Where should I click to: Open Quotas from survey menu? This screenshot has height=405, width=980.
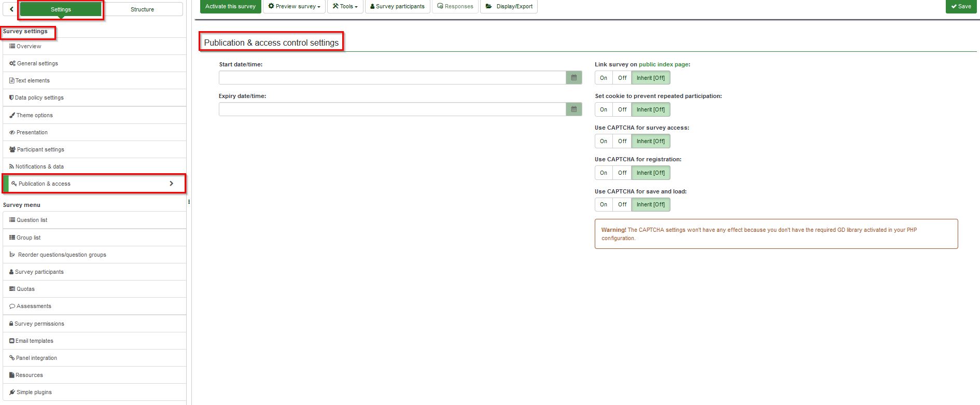coord(94,289)
